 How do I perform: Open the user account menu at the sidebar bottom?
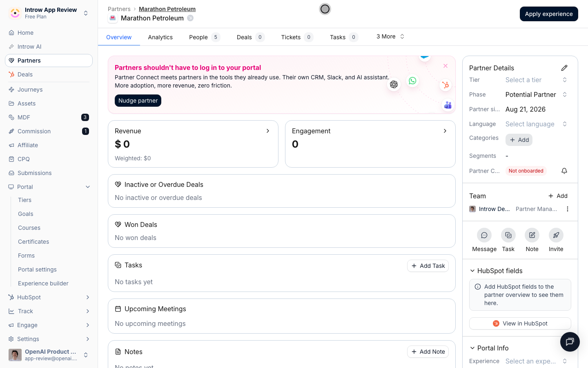pyautogui.click(x=49, y=355)
